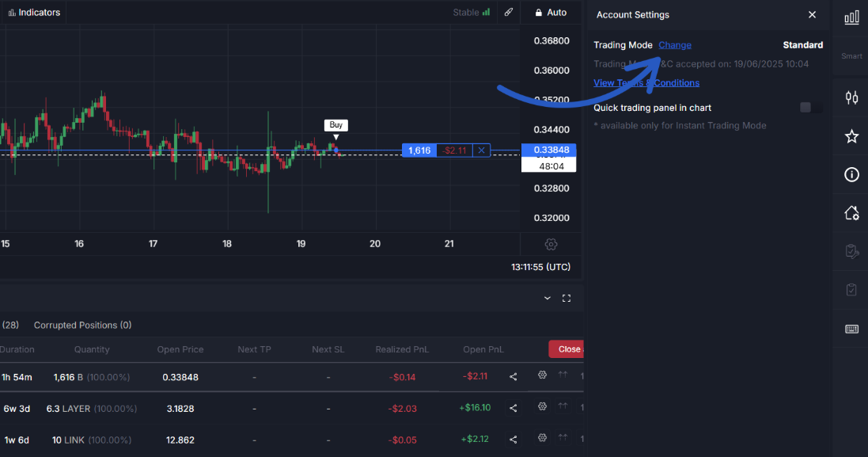Screen dimensions: 868x457
Task: Click the +$2.12 open PnL value
Action: (475, 440)
